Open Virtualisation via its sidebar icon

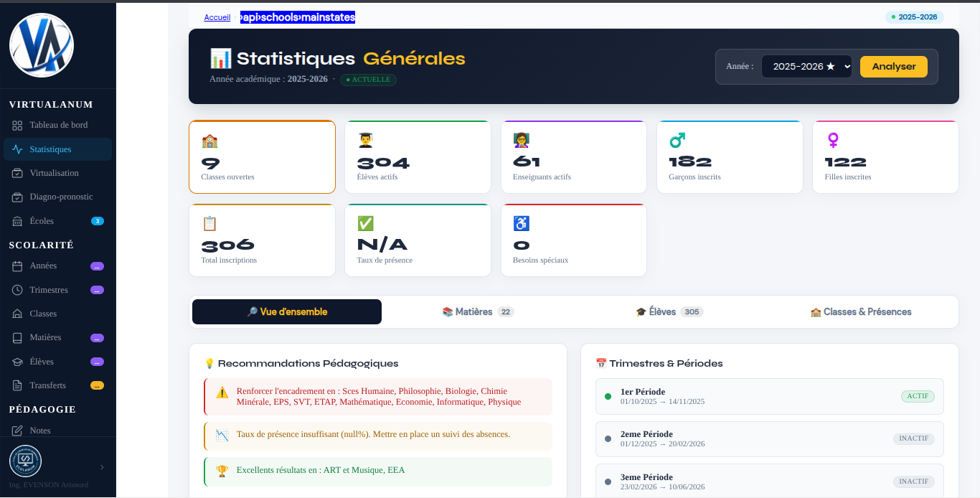click(17, 173)
